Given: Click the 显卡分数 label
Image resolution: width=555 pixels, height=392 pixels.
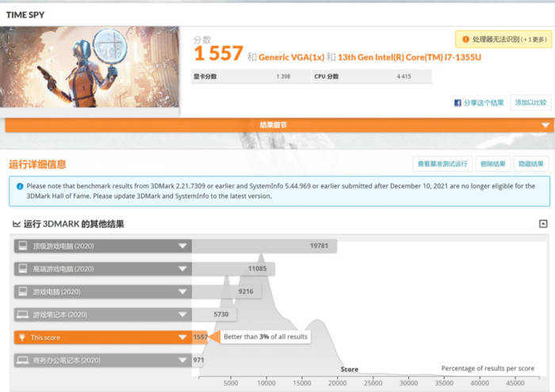Looking at the screenshot, I should (x=205, y=76).
